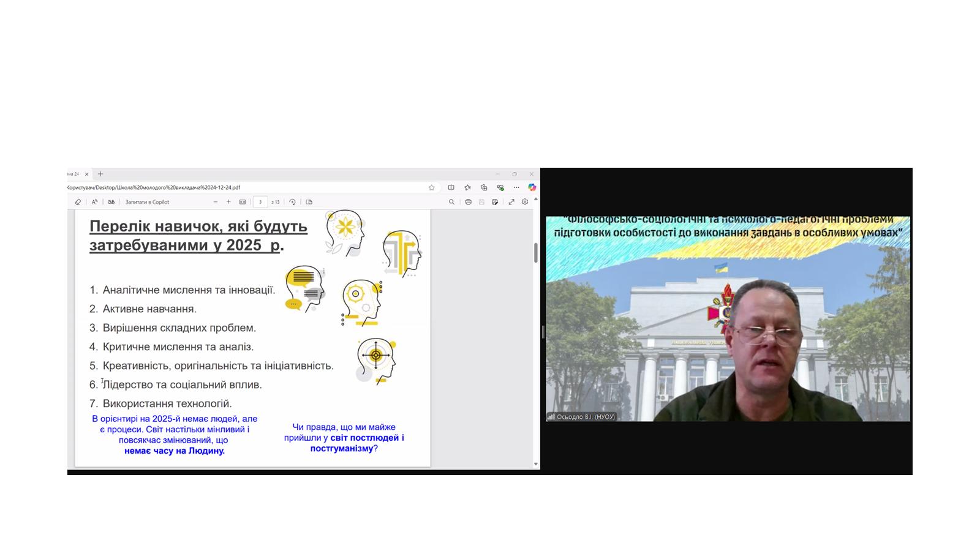Open the Collections icon
This screenshot has width=980, height=551.
tap(484, 187)
